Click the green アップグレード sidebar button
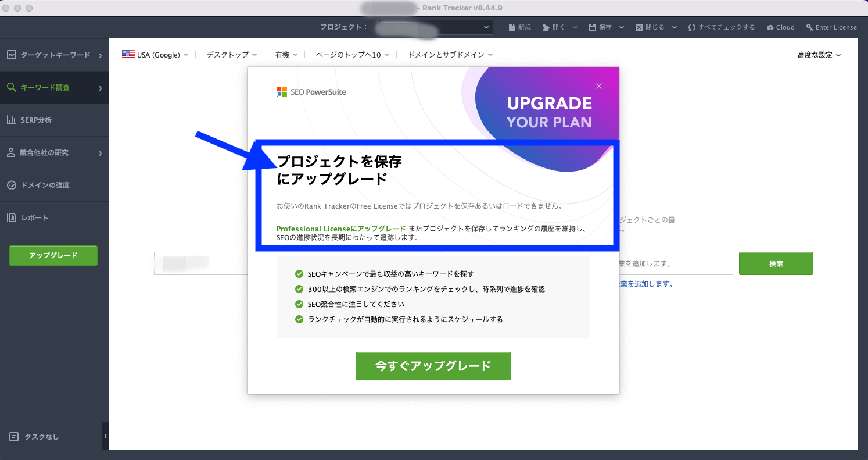This screenshot has height=460, width=868. 53,256
